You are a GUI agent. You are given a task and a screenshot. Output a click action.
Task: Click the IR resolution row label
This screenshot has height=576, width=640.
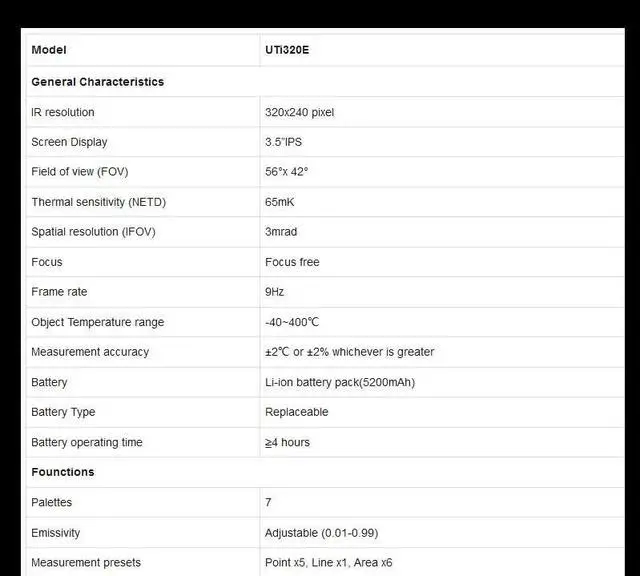pyautogui.click(x=63, y=112)
